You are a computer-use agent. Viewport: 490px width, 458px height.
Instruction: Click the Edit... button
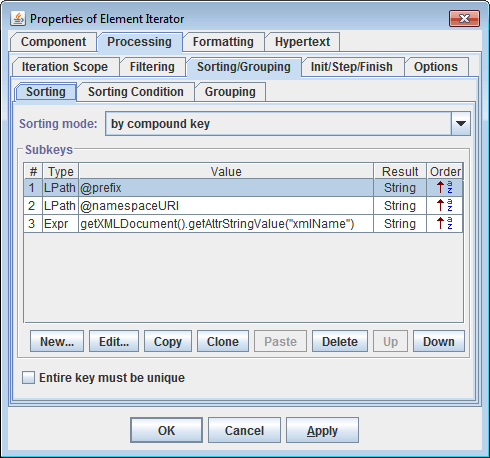[114, 341]
